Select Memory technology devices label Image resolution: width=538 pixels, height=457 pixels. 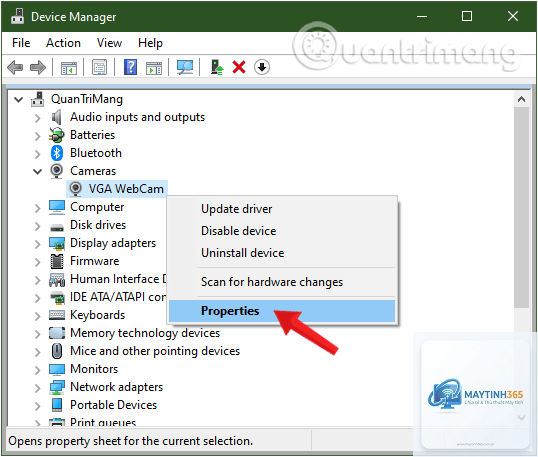coord(145,333)
